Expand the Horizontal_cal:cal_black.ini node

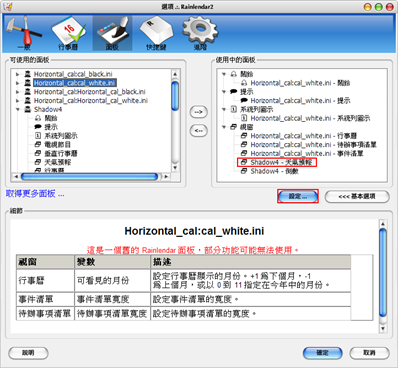pos(18,74)
